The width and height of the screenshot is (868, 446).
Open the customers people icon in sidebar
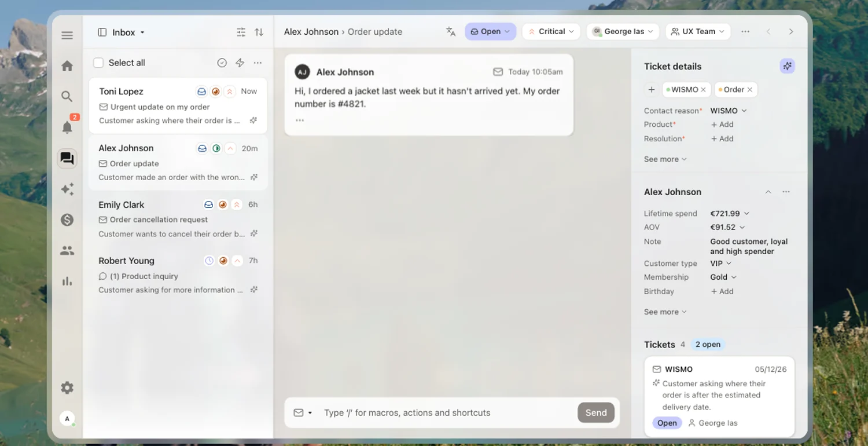[x=67, y=250]
